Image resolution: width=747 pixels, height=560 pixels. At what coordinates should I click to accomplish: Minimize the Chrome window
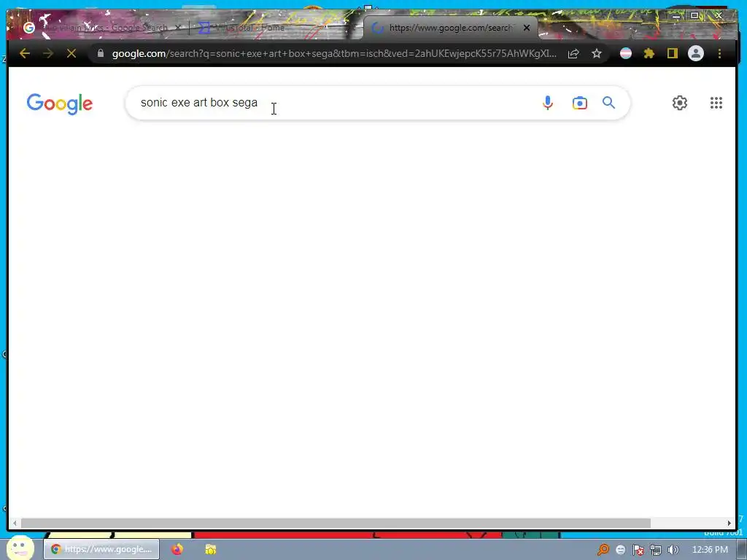point(676,16)
